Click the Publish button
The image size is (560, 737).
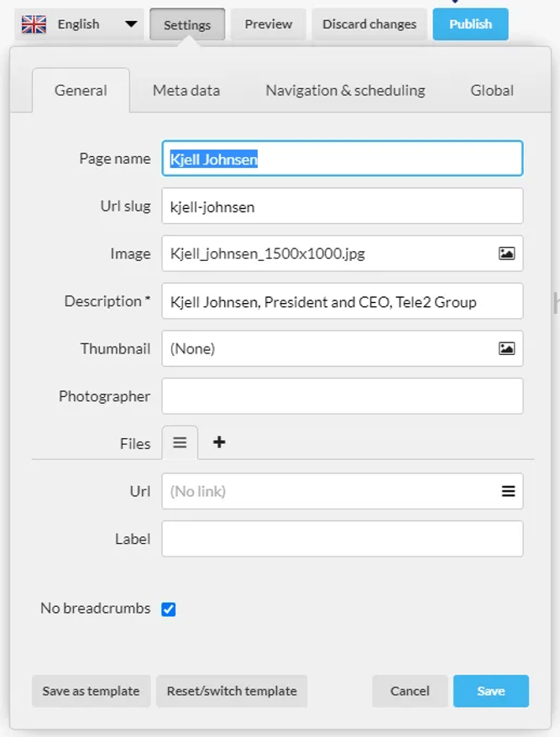[471, 24]
